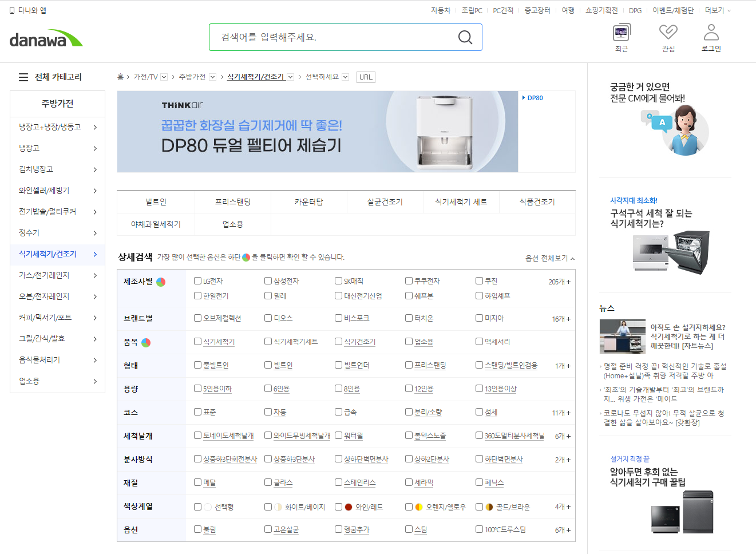Image resolution: width=756 pixels, height=554 pixels.
Task: Select the 와인/레드 color swatch option
Action: point(348,507)
